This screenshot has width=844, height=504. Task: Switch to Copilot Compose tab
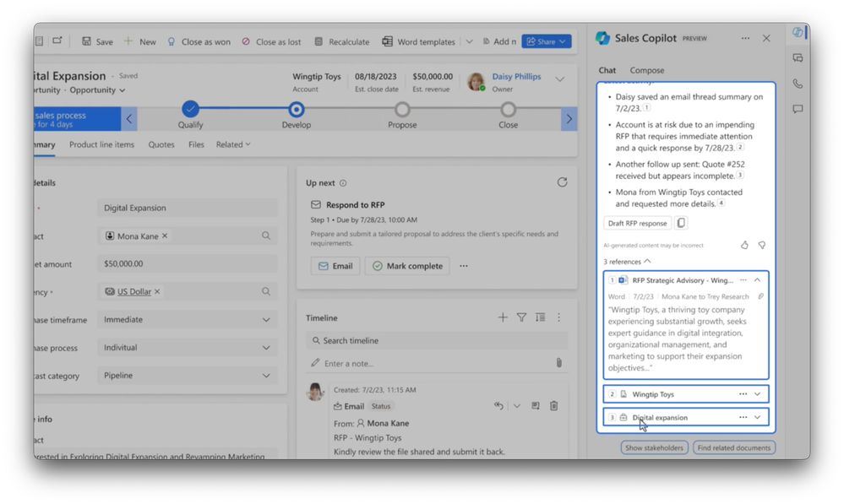point(647,70)
